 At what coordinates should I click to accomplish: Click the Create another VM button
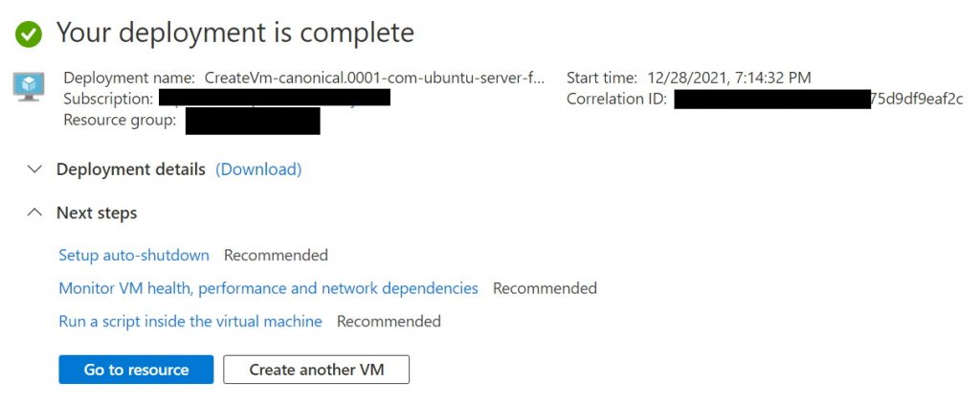316,370
